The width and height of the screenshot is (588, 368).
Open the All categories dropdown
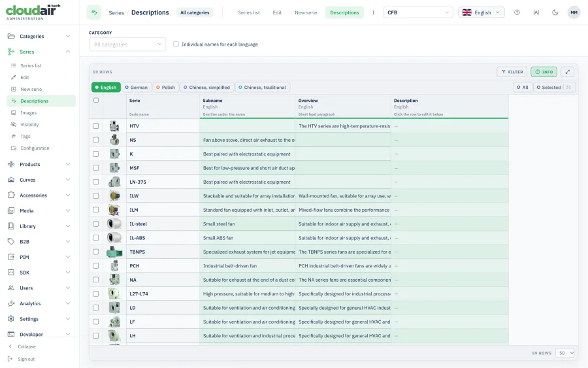[x=127, y=44]
